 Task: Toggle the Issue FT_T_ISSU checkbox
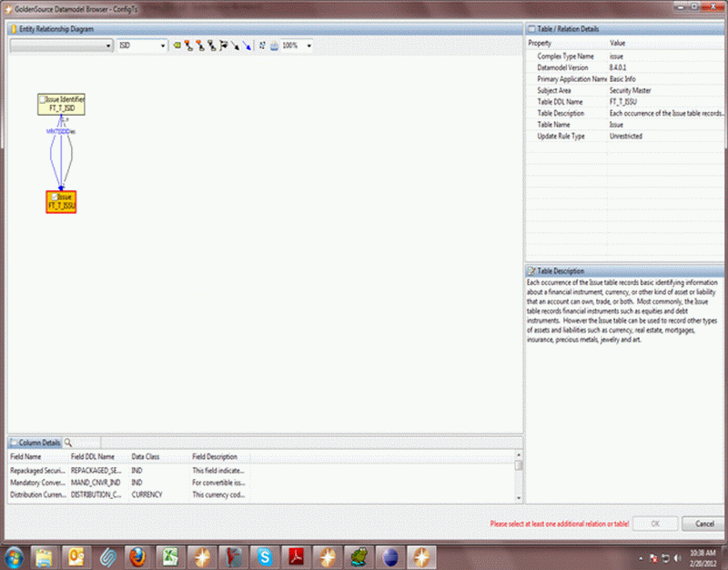coord(55,197)
